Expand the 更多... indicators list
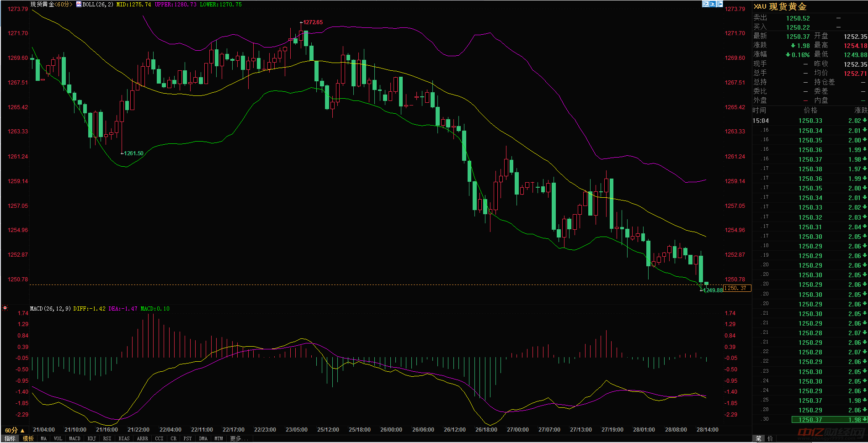The image size is (868, 443). [238, 438]
